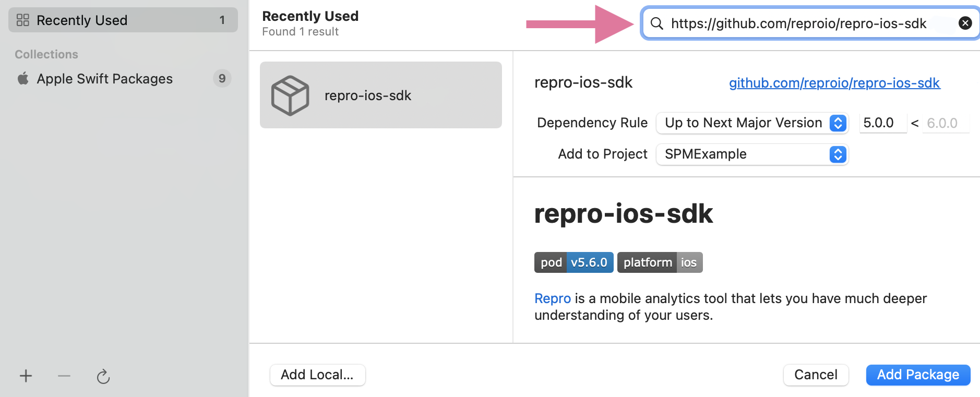Click the Collections section label
This screenshot has height=397, width=980.
coord(46,54)
